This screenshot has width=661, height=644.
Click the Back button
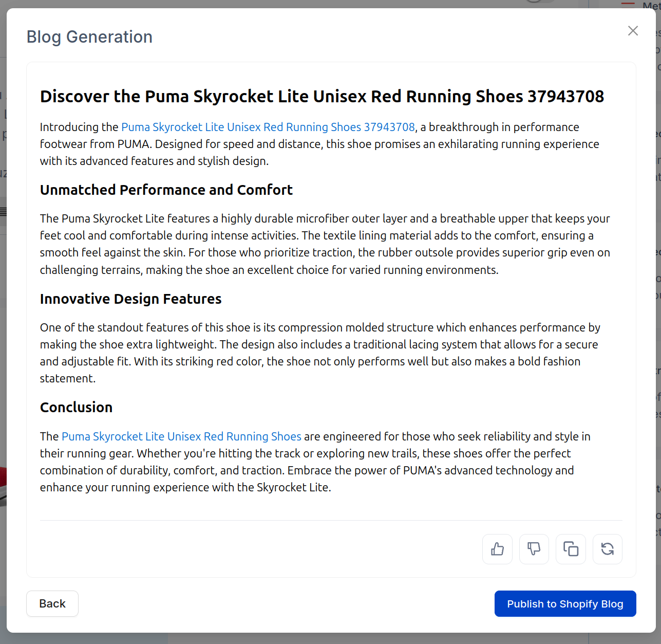52,603
